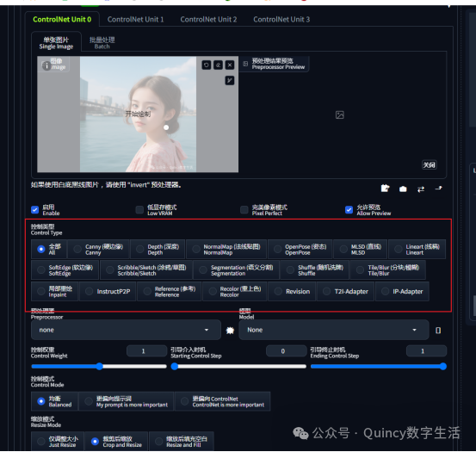Viewport: 476px width, 452px height.
Task: Enable the Pixel Perfect checkbox
Action: click(x=244, y=210)
